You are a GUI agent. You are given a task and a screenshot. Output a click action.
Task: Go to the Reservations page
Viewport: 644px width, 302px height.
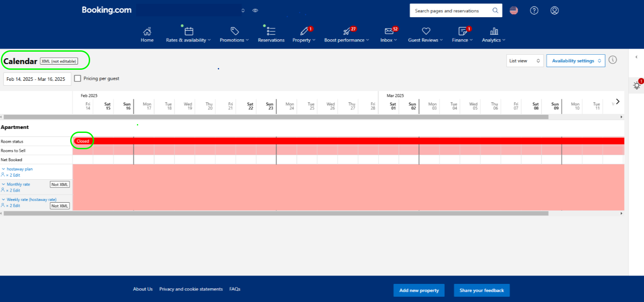(x=271, y=40)
